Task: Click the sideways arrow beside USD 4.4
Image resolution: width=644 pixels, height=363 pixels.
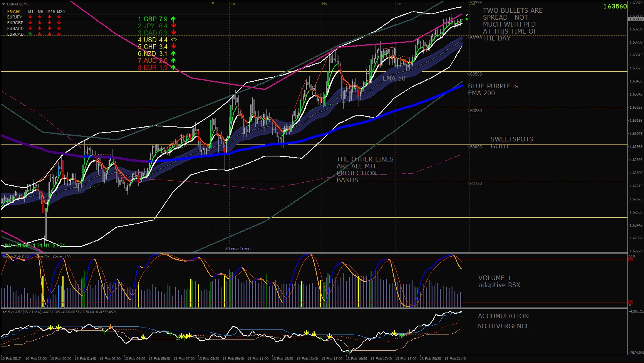Action: (174, 40)
